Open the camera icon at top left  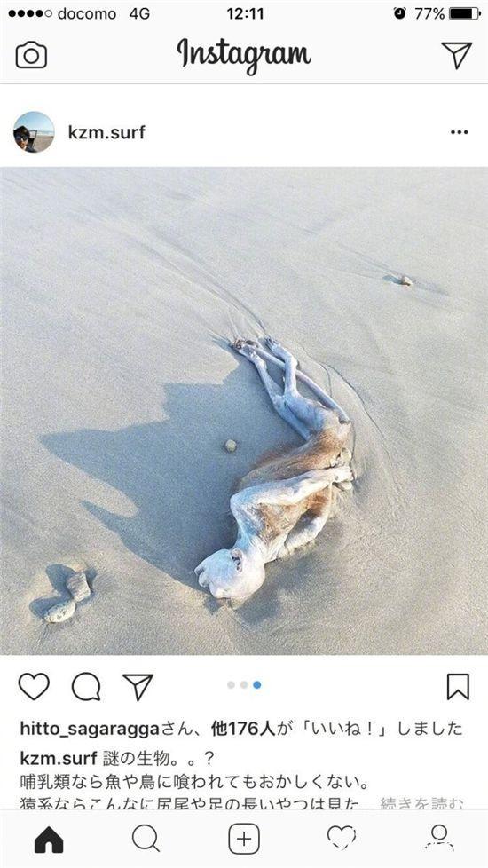point(32,55)
